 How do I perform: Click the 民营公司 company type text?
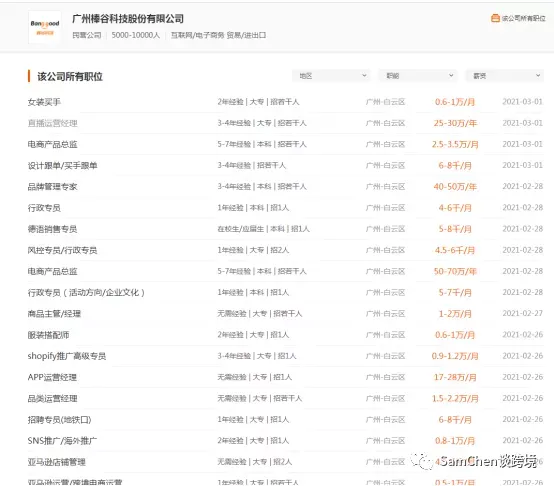click(87, 35)
